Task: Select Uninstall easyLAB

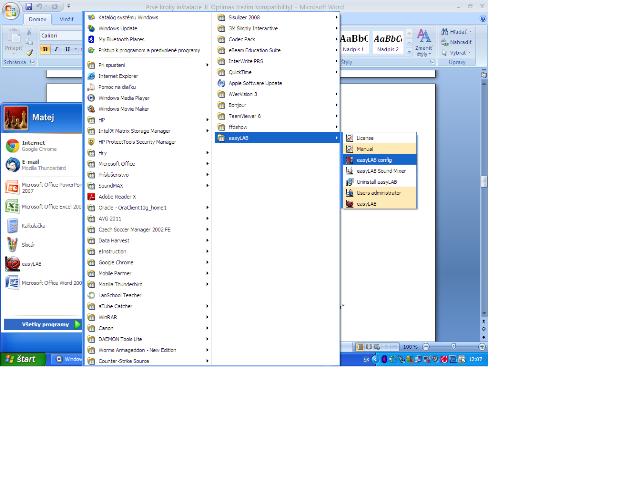Action: (x=379, y=182)
